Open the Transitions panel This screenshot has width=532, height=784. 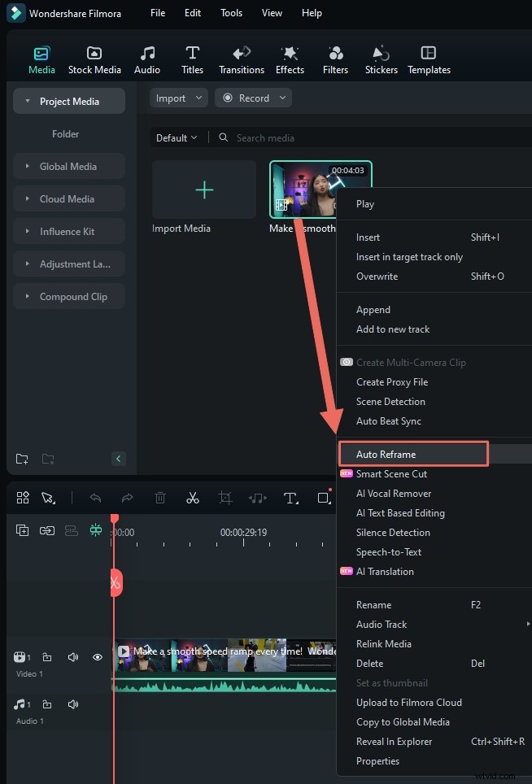point(242,59)
